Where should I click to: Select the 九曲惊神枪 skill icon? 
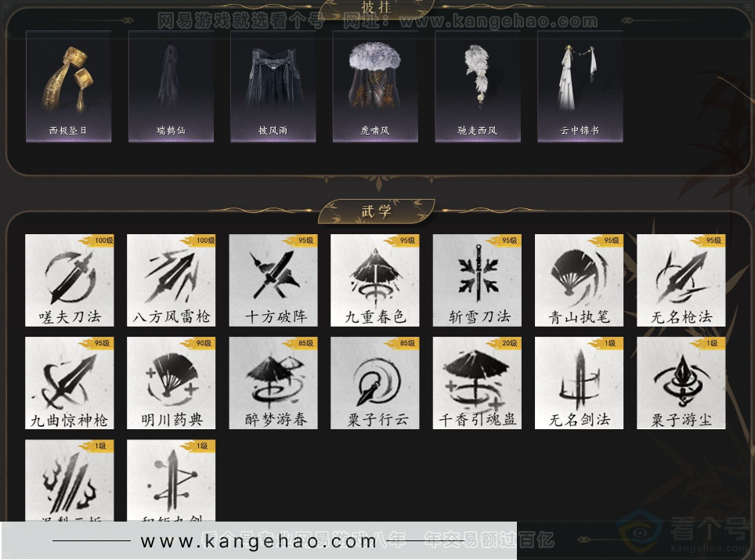pos(69,383)
